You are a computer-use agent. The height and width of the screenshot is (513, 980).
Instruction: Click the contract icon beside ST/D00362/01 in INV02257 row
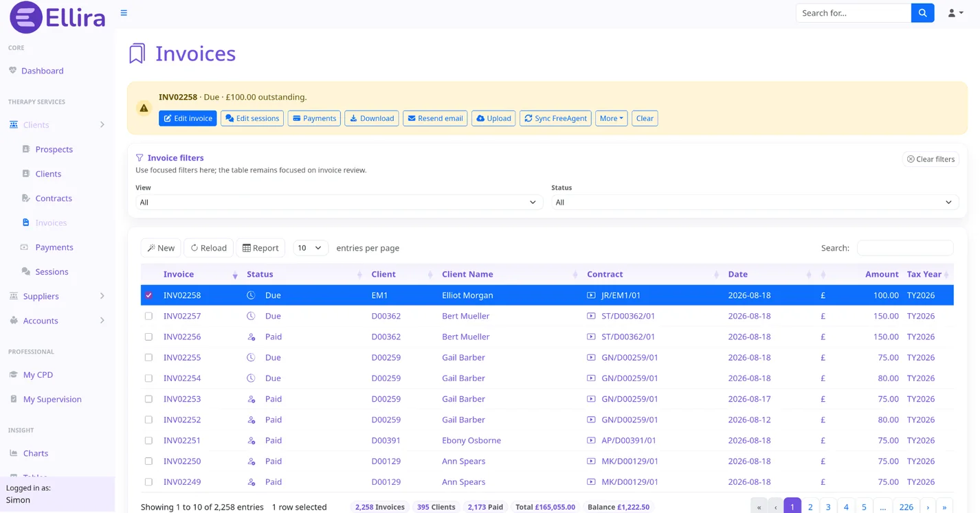point(591,316)
